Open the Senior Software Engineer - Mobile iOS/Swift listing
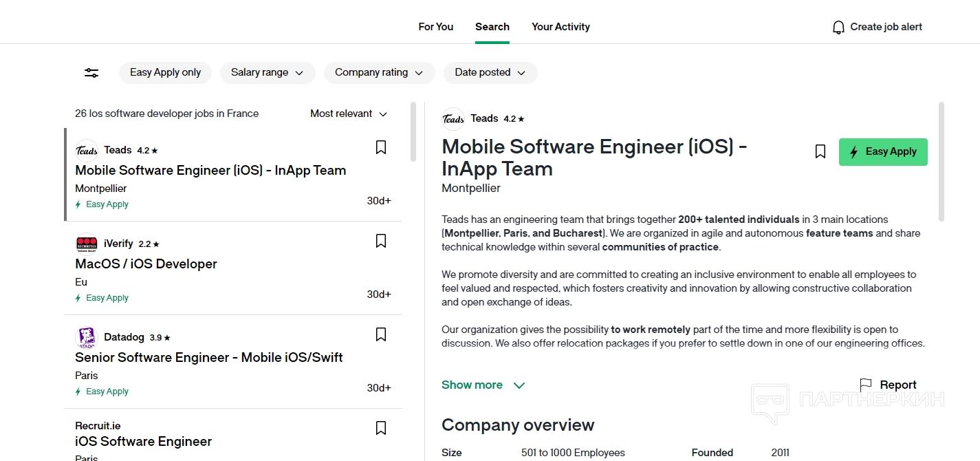Image resolution: width=980 pixels, height=461 pixels. click(x=209, y=357)
